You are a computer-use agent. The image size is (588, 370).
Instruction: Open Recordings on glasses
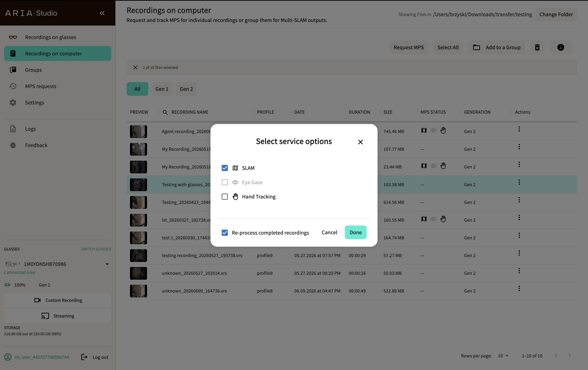[x=58, y=37]
